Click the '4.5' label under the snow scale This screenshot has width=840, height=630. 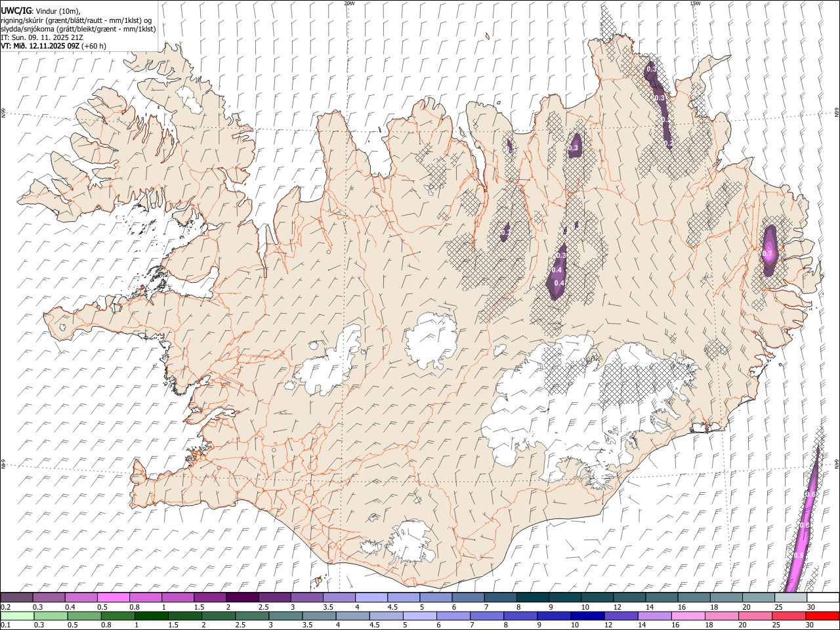(392, 607)
